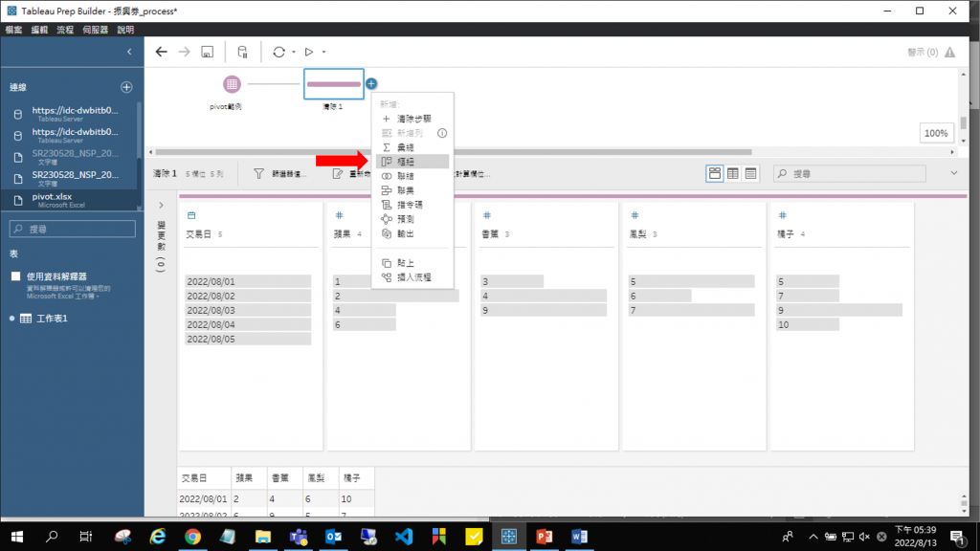This screenshot has width=980, height=551.
Task: Click horizontal scrollbar of flow pane
Action: pos(454,152)
